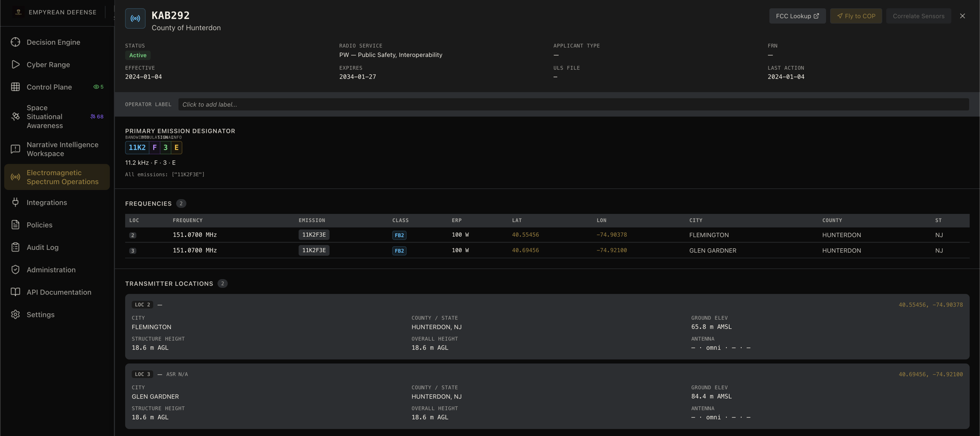Click the Administration shield icon
980x436 pixels.
coord(15,270)
